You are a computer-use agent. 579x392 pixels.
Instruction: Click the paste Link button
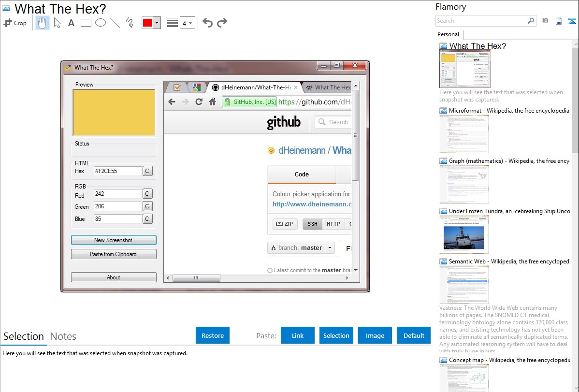pos(298,335)
